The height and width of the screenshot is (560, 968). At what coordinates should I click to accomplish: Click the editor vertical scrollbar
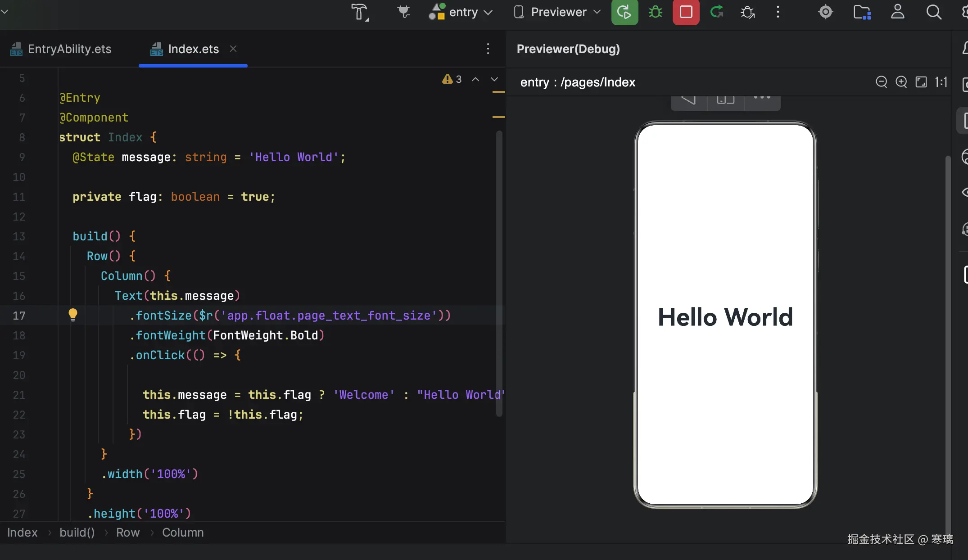pyautogui.click(x=499, y=273)
